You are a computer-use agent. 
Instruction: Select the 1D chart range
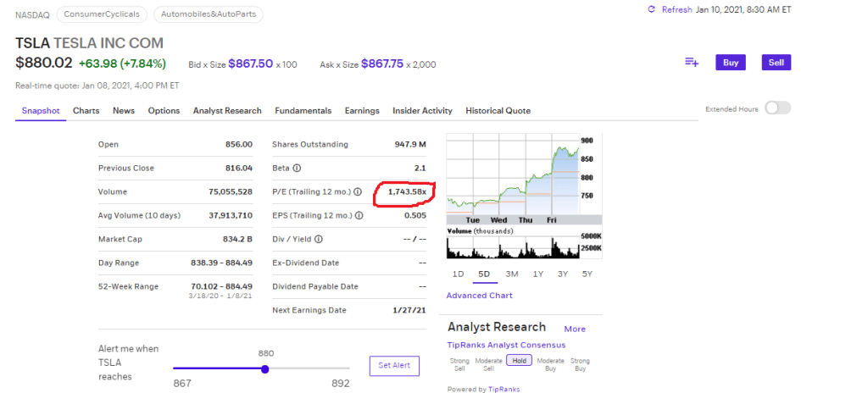(x=458, y=274)
